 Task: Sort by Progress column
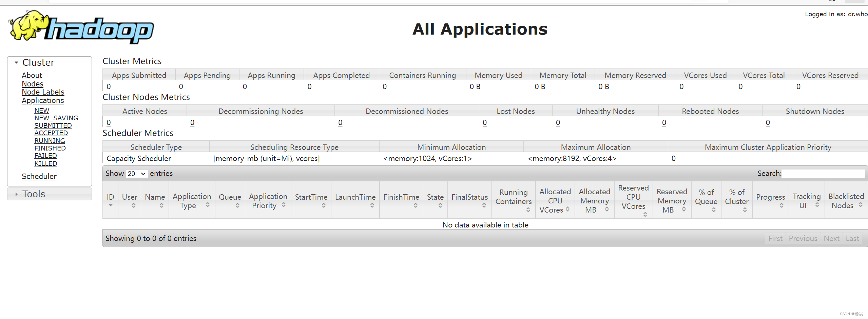point(771,200)
